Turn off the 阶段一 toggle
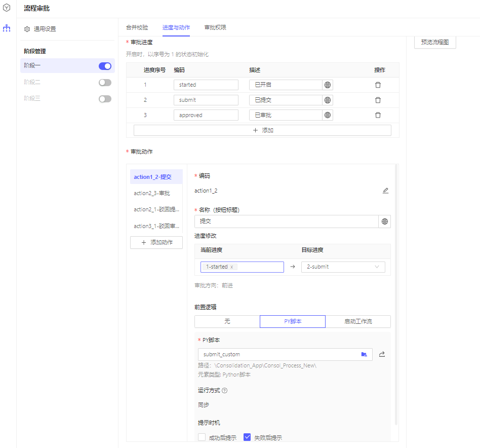The width and height of the screenshot is (480, 448). click(105, 66)
